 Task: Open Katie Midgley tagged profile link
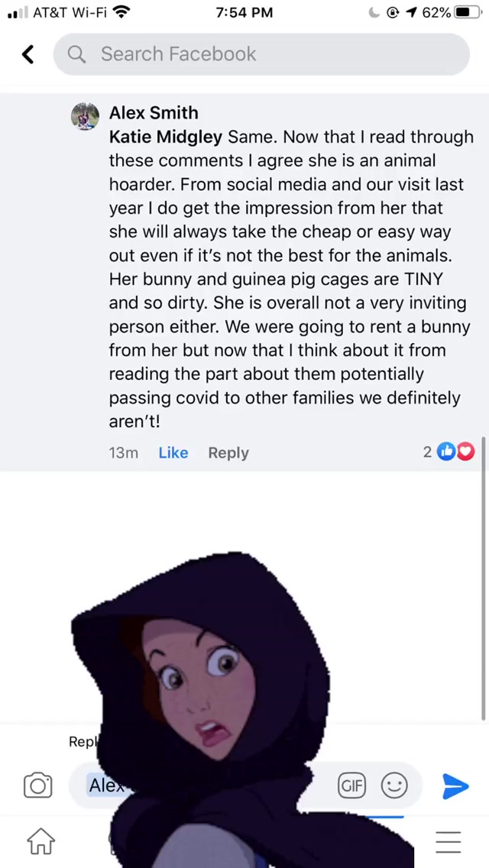click(x=166, y=137)
